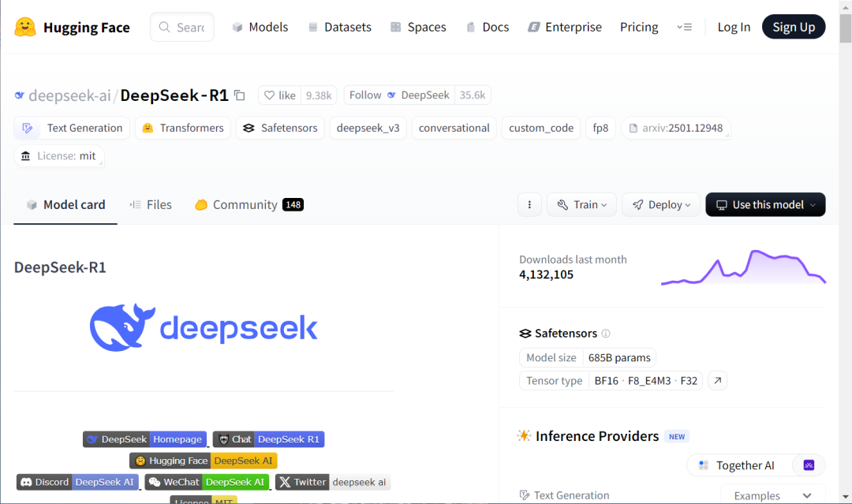Viewport: 852px width, 504px height.
Task: Click the Community discussions count 148
Action: click(x=293, y=205)
